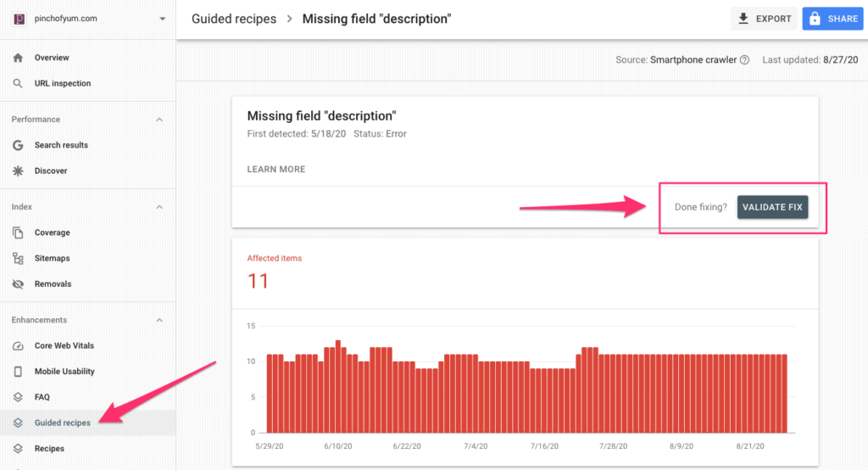Collapse the Index section

159,207
